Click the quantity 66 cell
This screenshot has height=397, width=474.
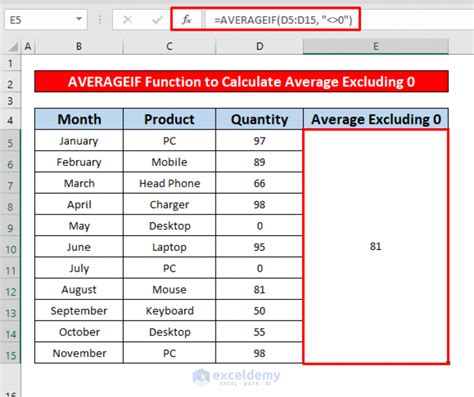point(259,183)
